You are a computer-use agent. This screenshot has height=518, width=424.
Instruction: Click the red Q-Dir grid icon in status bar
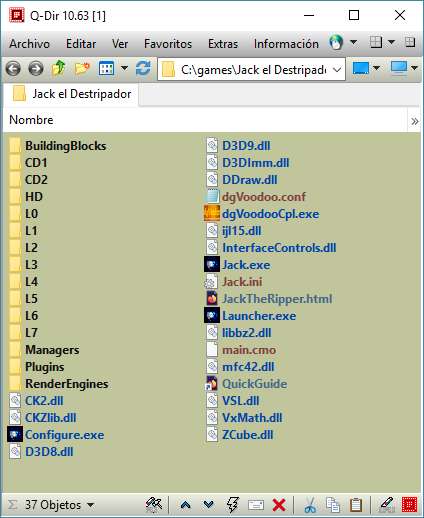pyautogui.click(x=410, y=505)
